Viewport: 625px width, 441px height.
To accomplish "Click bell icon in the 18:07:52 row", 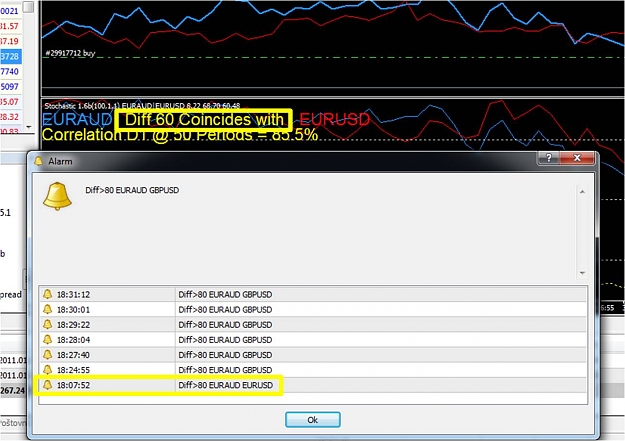I will tap(47, 385).
